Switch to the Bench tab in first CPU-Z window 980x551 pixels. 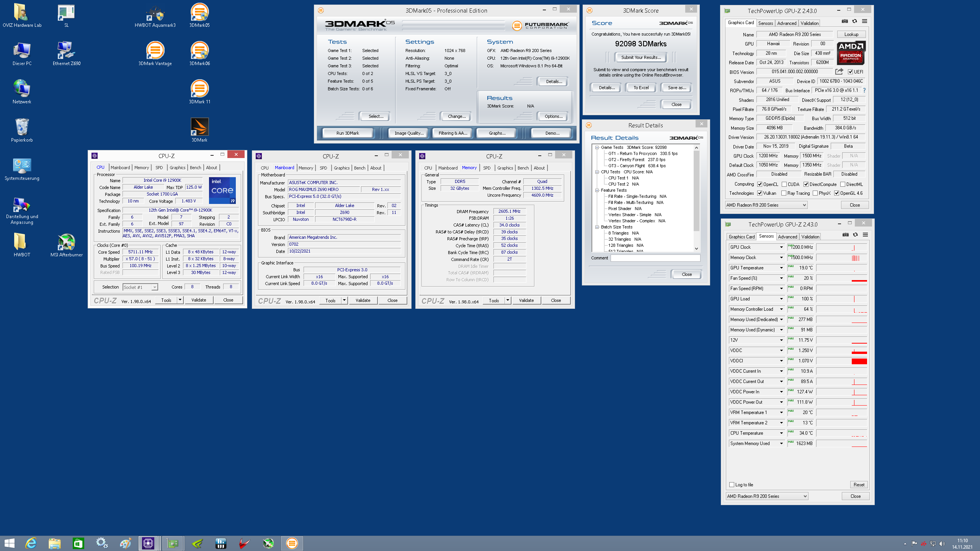pos(195,168)
